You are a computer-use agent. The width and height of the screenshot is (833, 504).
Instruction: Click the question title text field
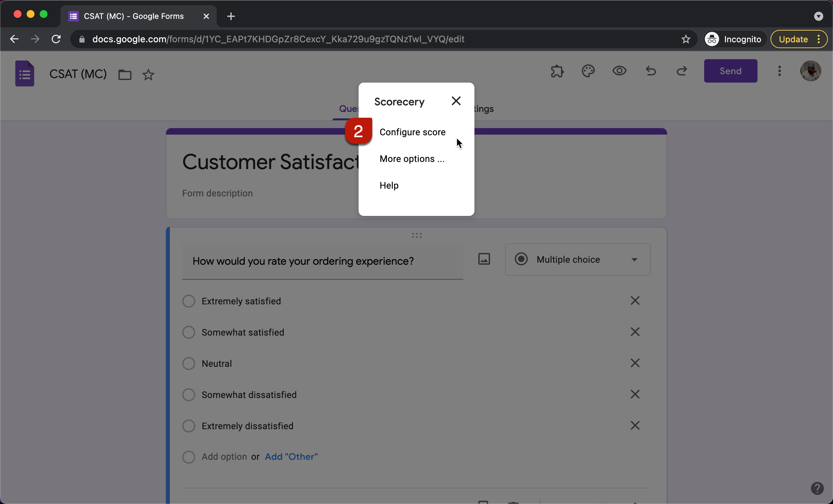pos(322,261)
